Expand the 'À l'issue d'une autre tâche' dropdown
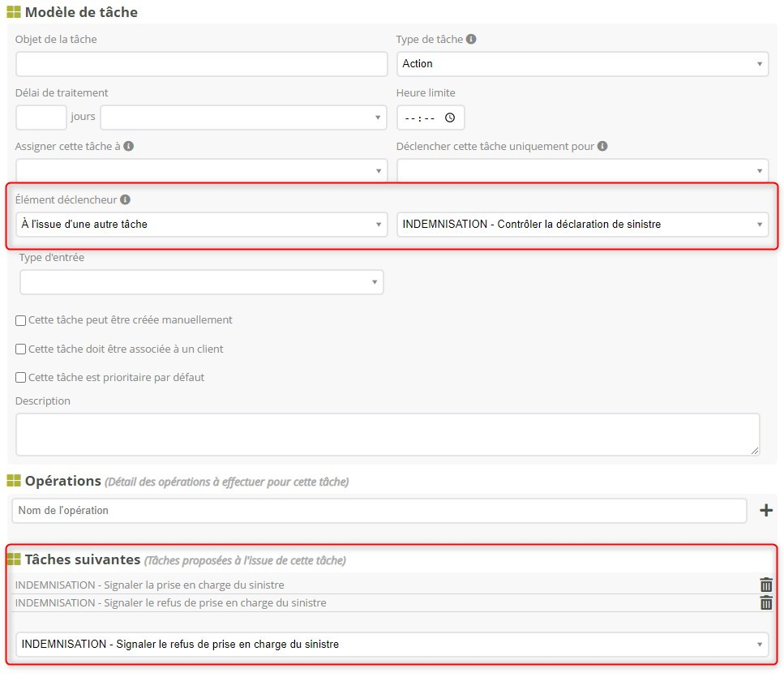Screen dimensions: 784x677 point(201,225)
